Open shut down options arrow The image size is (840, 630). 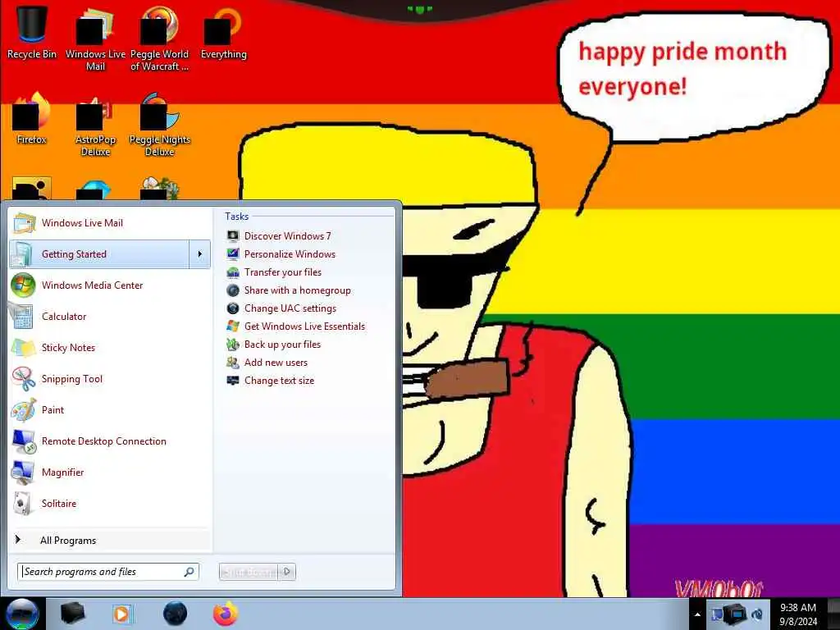coord(287,572)
